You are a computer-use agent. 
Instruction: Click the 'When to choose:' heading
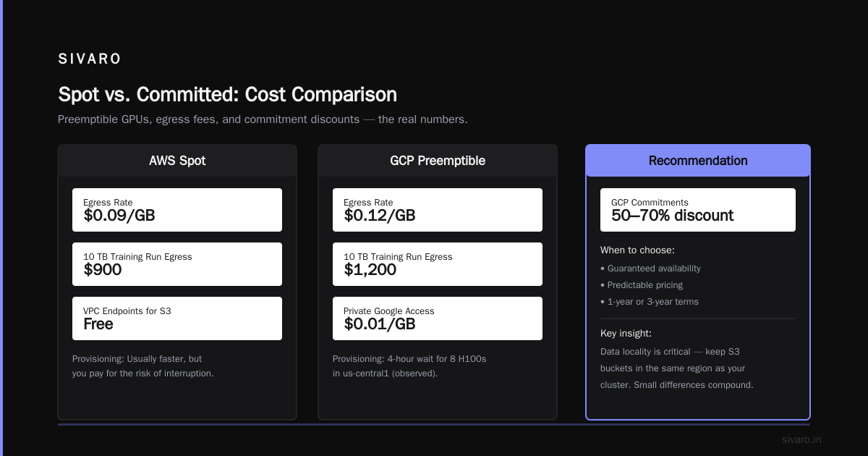pos(637,250)
